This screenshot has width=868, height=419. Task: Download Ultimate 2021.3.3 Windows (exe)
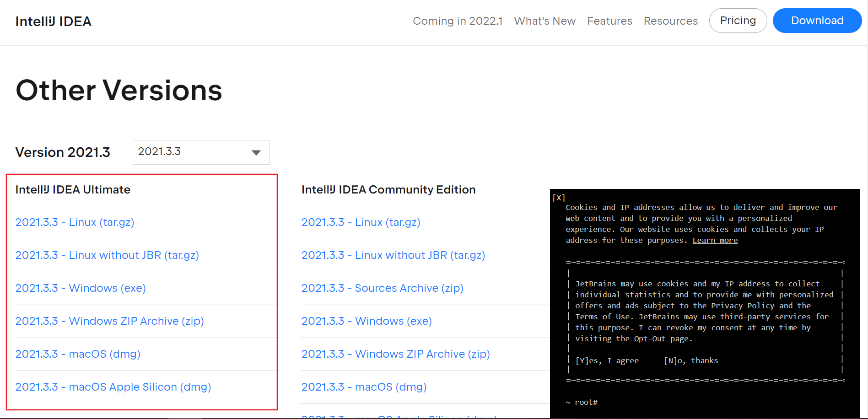(x=81, y=288)
